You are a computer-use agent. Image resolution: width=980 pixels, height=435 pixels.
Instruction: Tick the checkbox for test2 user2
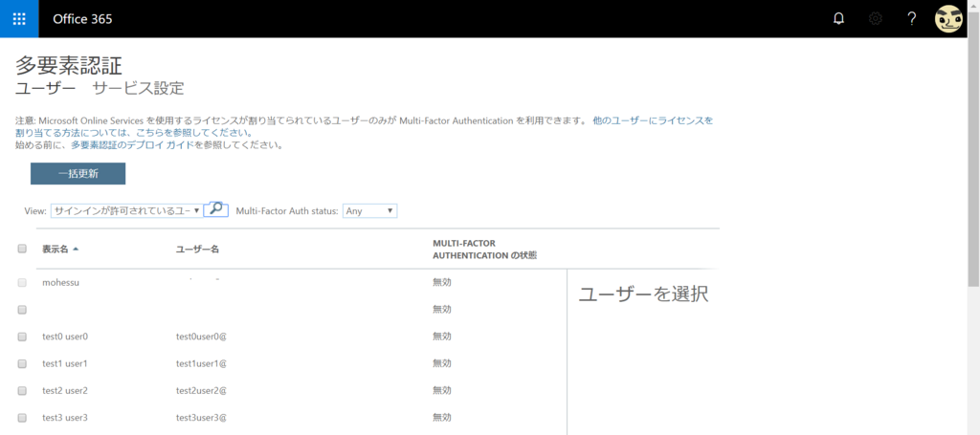tap(22, 391)
